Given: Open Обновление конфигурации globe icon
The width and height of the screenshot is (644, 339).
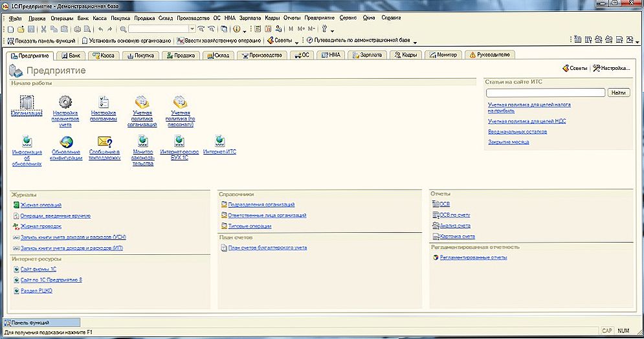Looking at the screenshot, I should point(66,148).
